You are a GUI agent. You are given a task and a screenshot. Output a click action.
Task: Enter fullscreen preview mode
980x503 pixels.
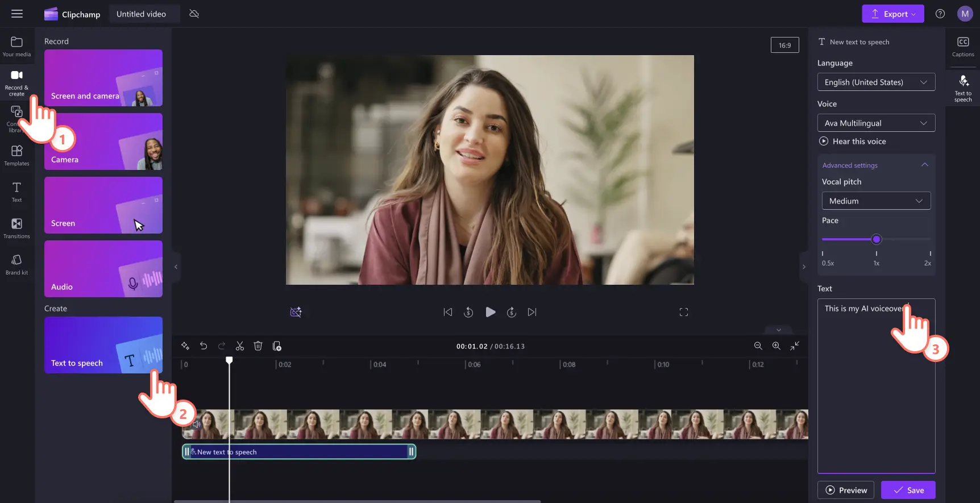point(684,312)
